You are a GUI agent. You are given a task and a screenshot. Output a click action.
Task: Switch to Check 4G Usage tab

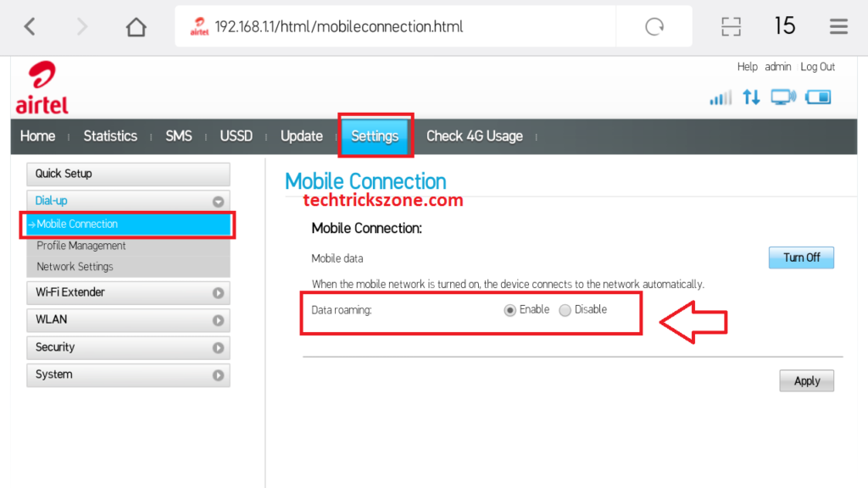pos(474,136)
